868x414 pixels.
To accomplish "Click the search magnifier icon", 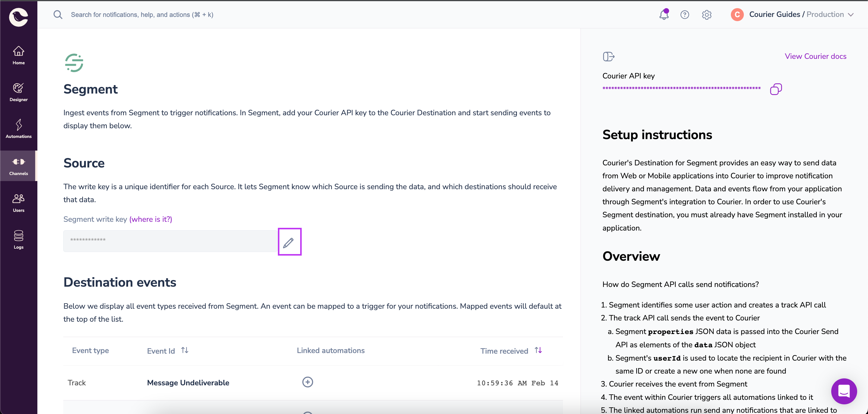I will pyautogui.click(x=58, y=14).
